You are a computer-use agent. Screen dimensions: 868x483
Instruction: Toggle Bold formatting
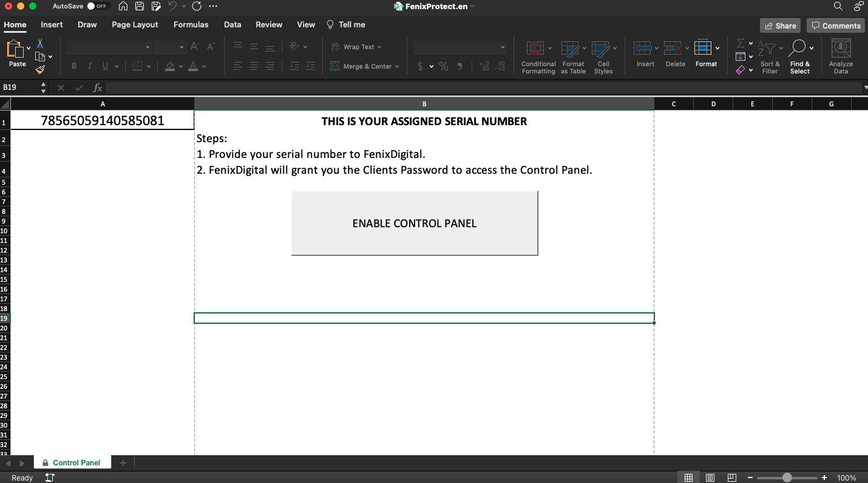(x=74, y=66)
